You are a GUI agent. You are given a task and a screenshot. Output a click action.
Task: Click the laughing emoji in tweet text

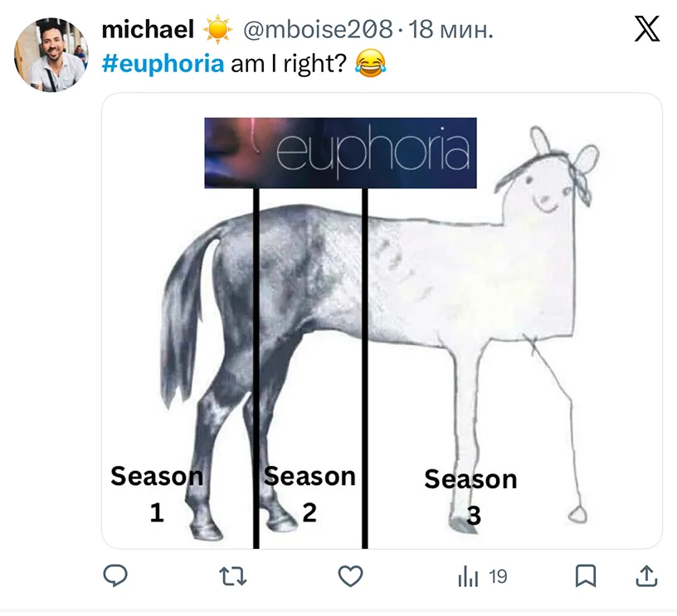click(370, 63)
